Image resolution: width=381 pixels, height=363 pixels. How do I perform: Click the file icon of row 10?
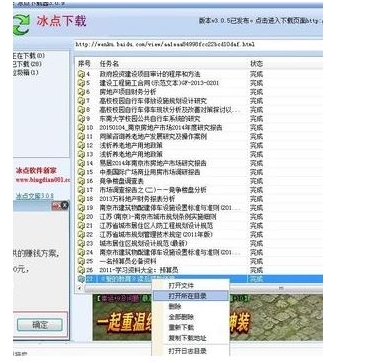81,127
